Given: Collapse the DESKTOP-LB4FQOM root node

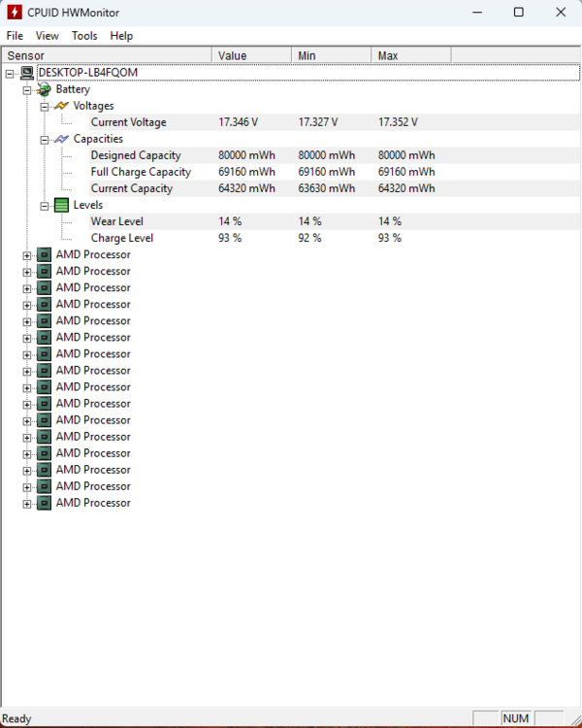Looking at the screenshot, I should (10, 73).
